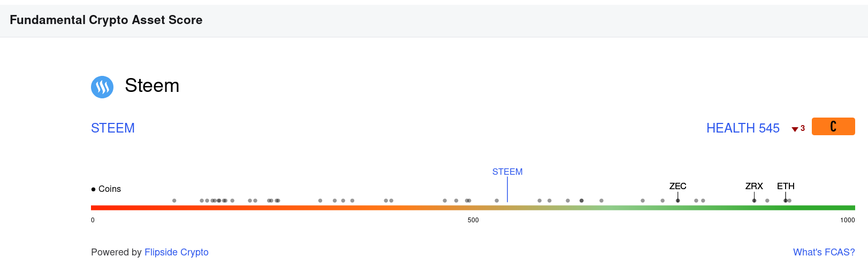868x264 pixels.
Task: Click the ZRX label above the scale
Action: click(x=754, y=186)
